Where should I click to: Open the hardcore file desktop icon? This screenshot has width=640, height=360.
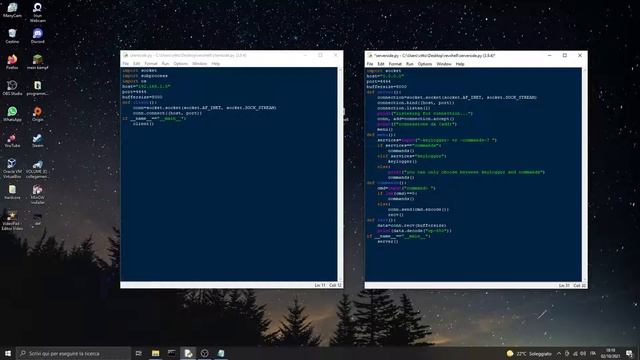(x=12, y=192)
